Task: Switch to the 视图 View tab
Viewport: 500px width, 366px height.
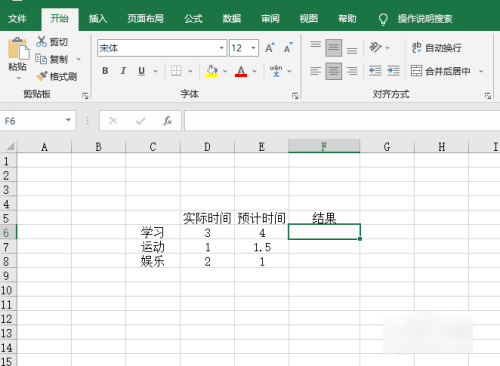Action: coord(309,19)
